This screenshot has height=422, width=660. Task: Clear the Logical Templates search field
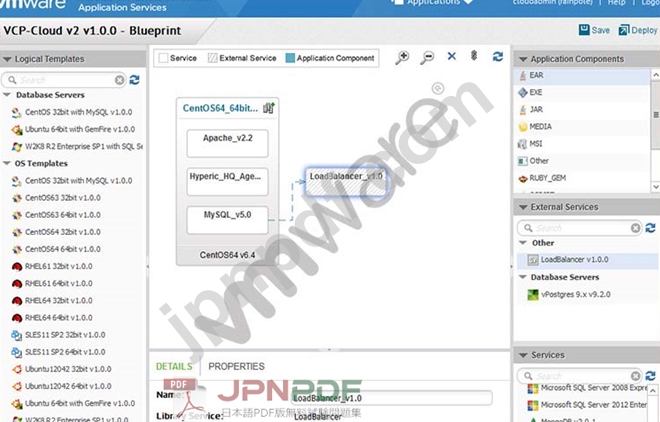[120, 80]
